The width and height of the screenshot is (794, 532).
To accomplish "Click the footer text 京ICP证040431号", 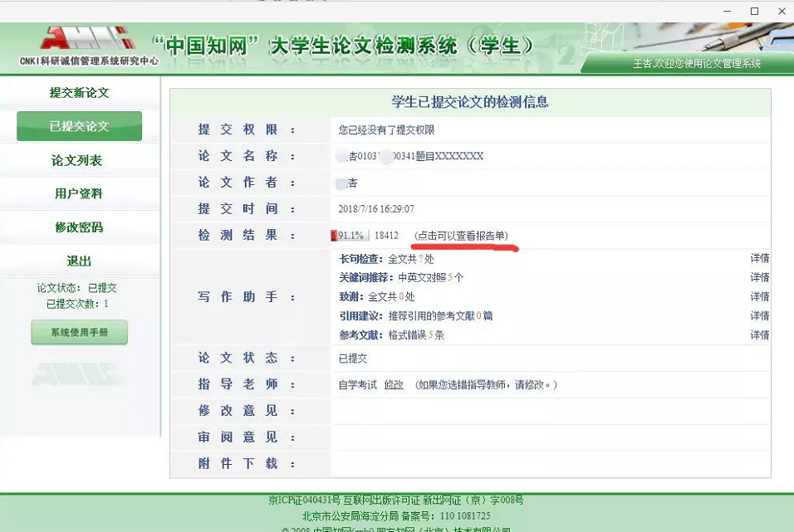I will point(304,500).
